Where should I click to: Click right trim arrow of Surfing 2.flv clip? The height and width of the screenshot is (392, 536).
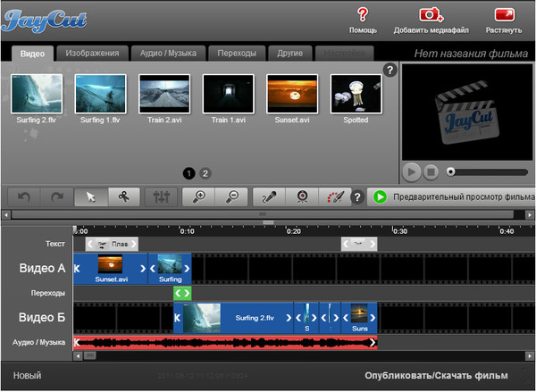point(289,318)
